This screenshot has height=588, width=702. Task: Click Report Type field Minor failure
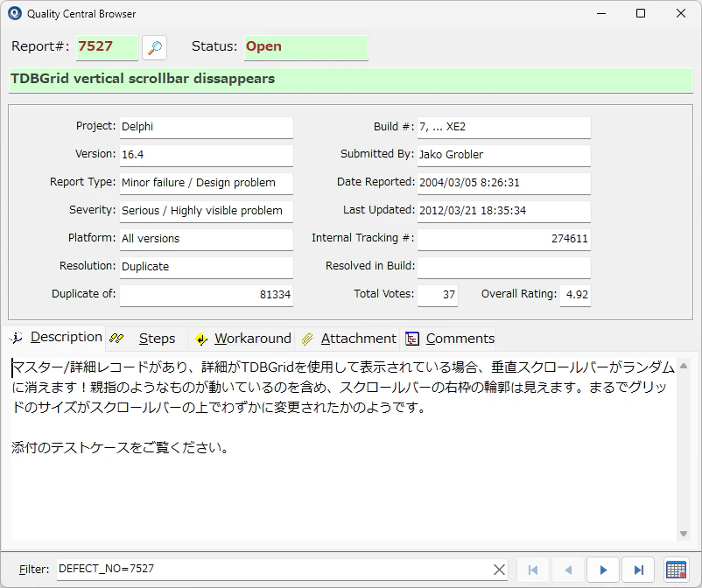[x=207, y=183]
